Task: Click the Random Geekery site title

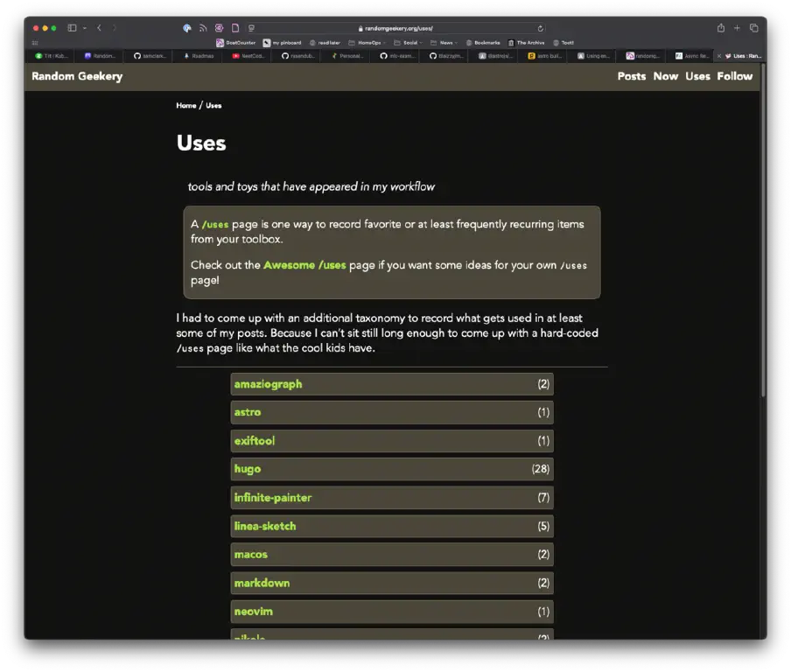Action: (x=77, y=76)
